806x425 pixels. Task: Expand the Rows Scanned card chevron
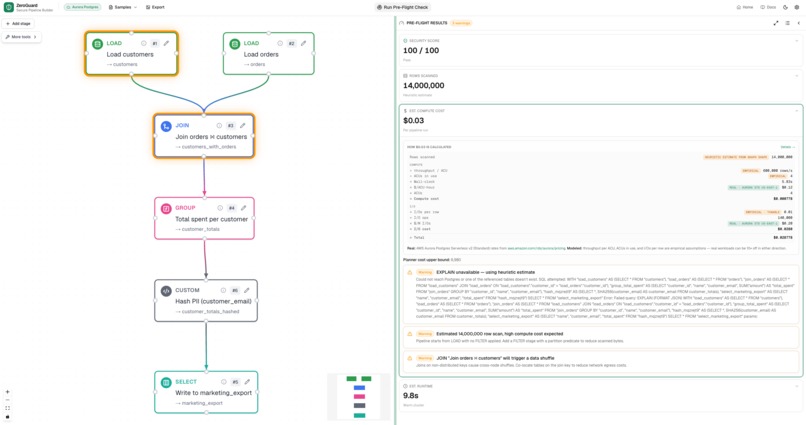[x=797, y=76]
